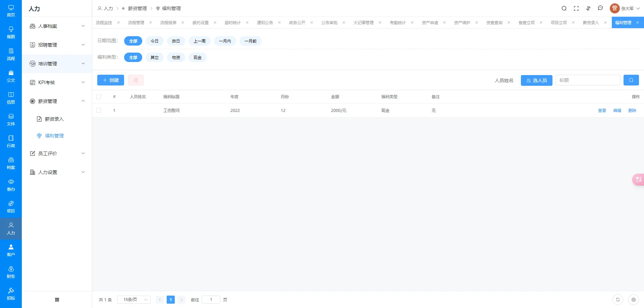Collapse the sidebar menu hamburger icon
This screenshot has height=308, width=644.
point(57,300)
